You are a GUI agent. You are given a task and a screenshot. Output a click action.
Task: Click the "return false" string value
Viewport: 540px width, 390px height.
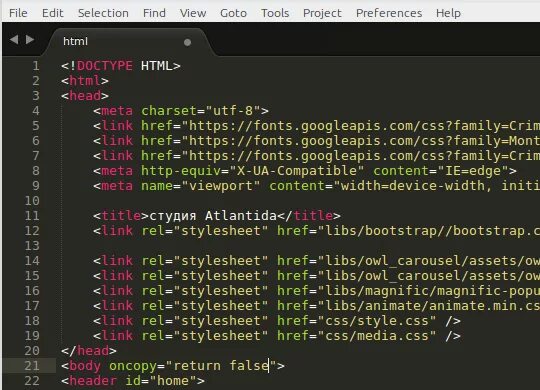click(221, 366)
